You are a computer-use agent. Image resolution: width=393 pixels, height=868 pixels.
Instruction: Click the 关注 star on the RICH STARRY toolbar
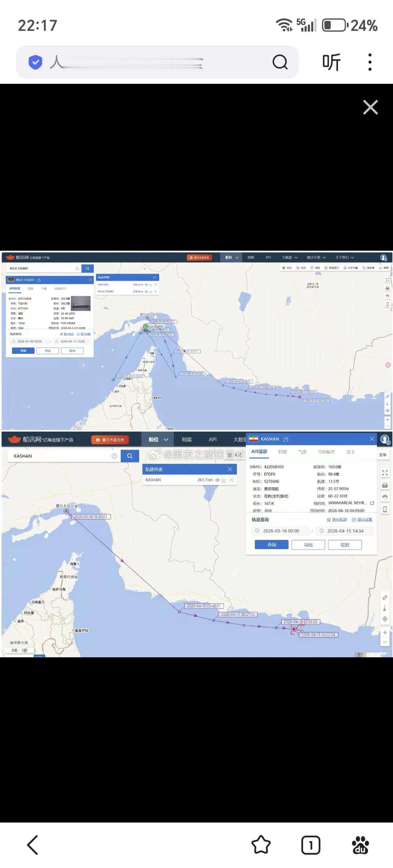tap(287, 268)
